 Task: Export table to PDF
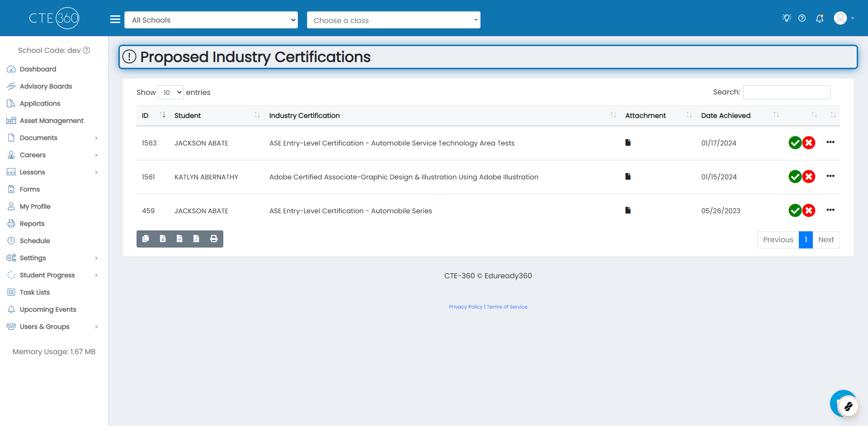coord(196,239)
